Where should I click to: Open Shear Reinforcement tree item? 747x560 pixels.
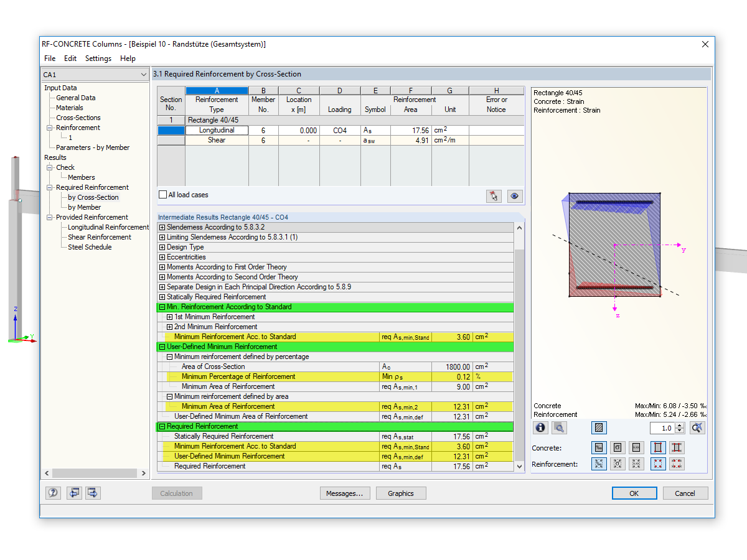point(100,237)
